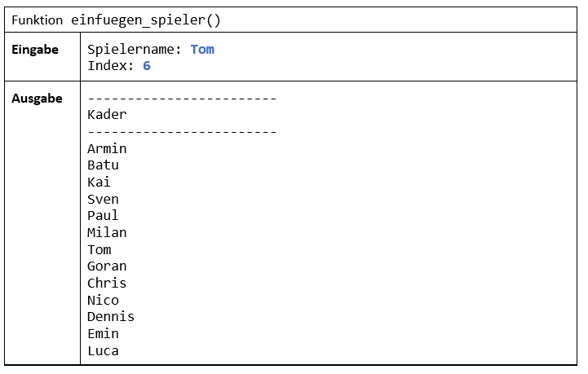Pick Kai from the squad list

coord(99,182)
